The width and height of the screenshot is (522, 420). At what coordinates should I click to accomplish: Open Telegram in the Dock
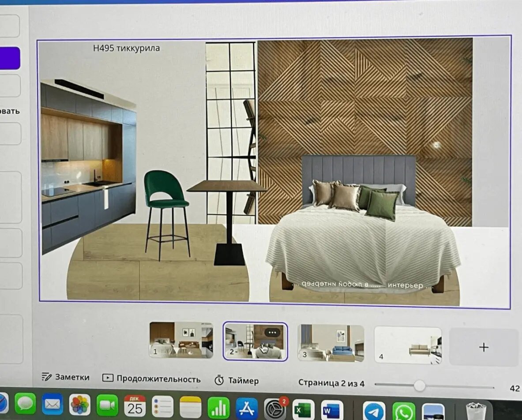374,411
